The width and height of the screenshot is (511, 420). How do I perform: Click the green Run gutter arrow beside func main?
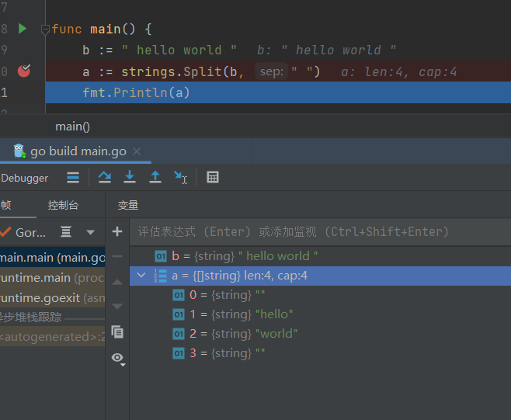23,29
